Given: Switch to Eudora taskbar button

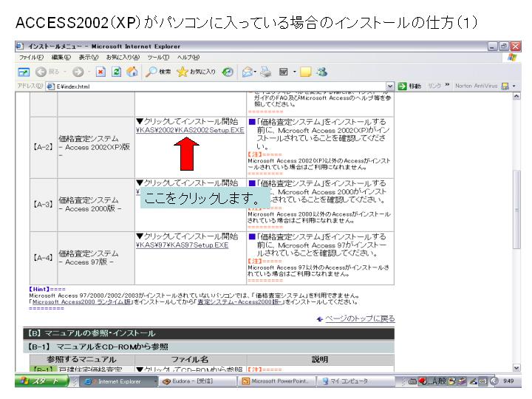Looking at the screenshot, I should coord(198,381).
